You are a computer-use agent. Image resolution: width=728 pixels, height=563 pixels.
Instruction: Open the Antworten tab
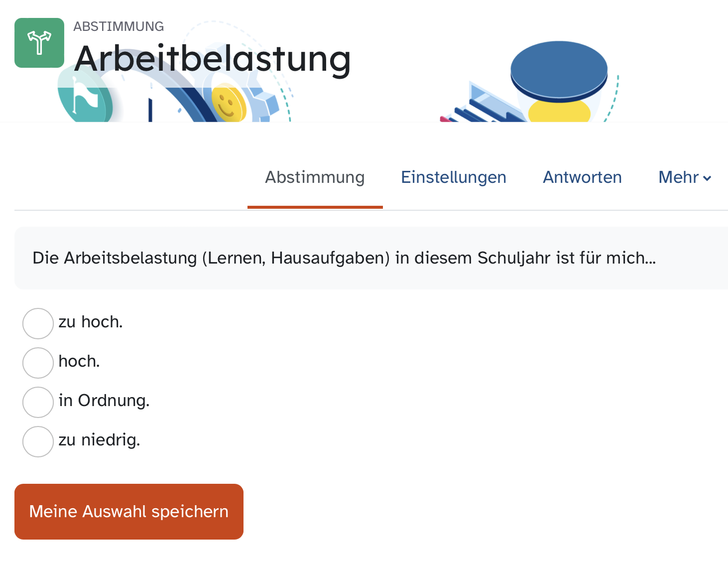coord(582,177)
